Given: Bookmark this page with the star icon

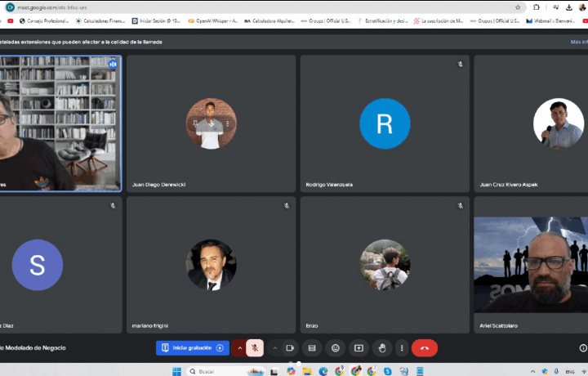Looking at the screenshot, I should (x=518, y=7).
